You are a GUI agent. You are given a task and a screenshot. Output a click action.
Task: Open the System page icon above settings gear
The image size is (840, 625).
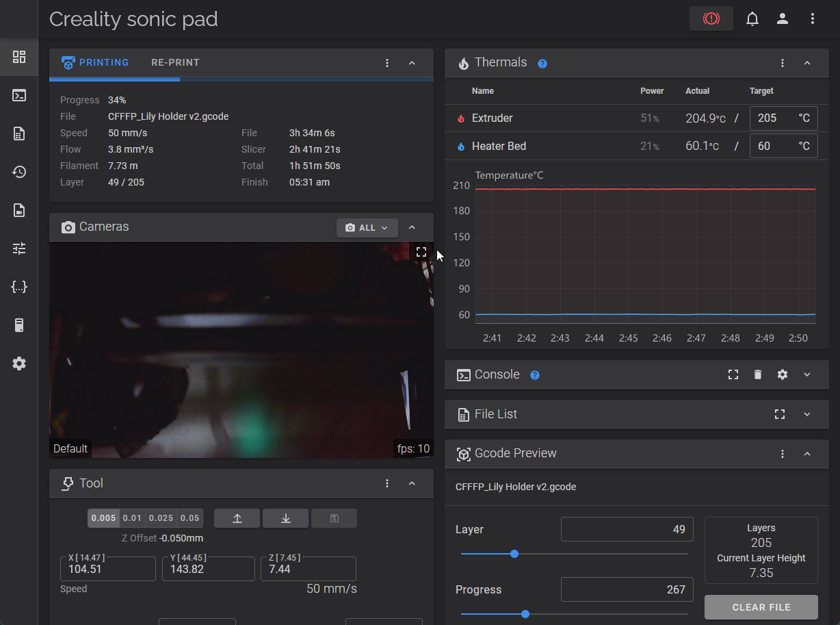(x=19, y=325)
